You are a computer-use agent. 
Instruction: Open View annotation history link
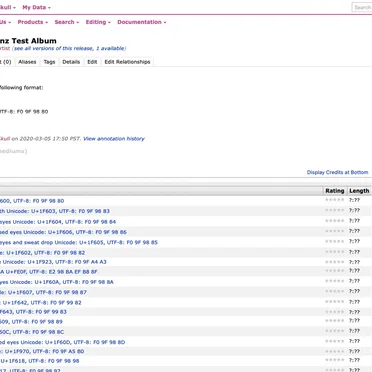click(x=114, y=139)
